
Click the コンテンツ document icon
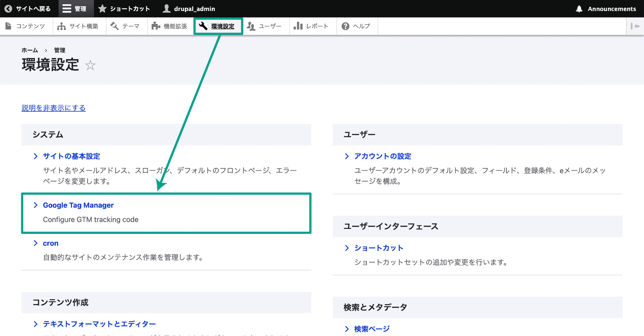pyautogui.click(x=9, y=26)
